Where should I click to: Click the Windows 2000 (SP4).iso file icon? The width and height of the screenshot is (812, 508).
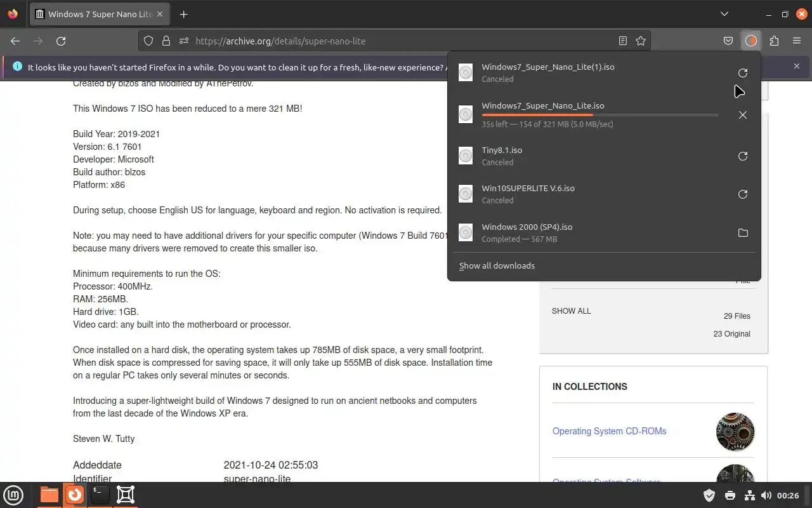[466, 232]
